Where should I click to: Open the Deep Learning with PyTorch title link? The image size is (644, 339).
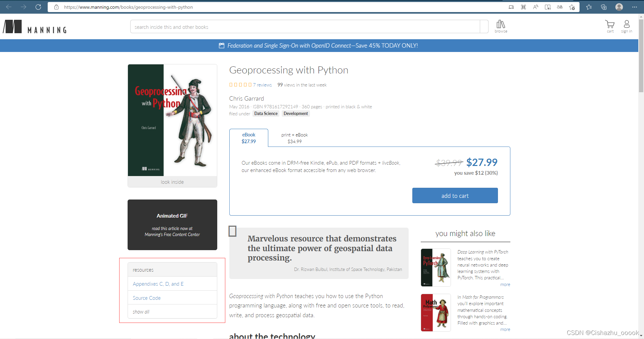click(x=483, y=252)
